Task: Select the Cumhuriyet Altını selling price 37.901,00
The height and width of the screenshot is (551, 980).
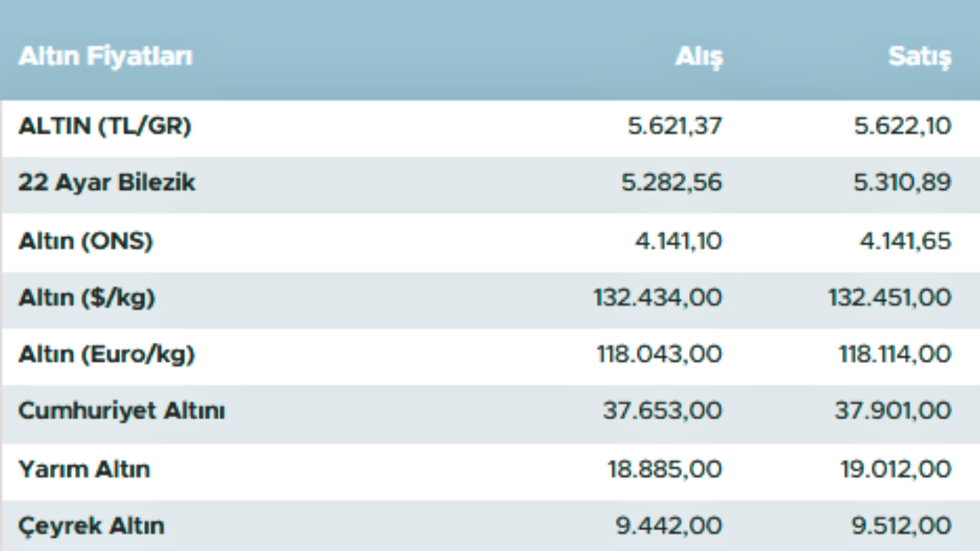Action: click(893, 411)
